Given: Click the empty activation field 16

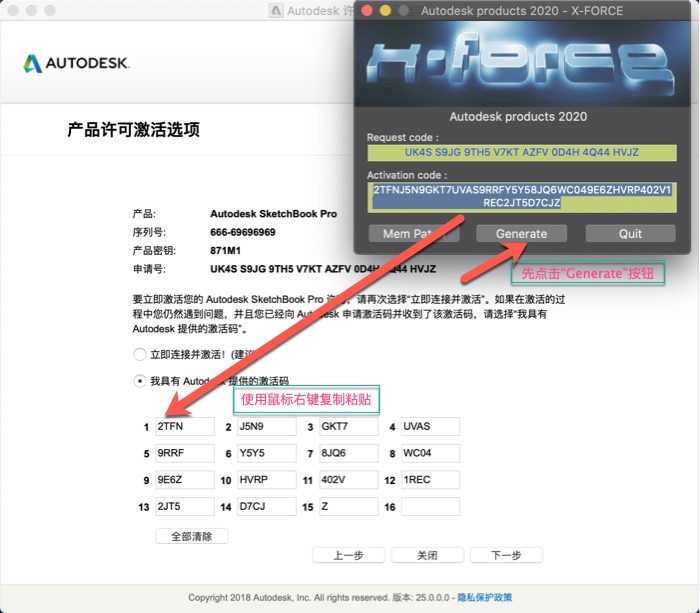Looking at the screenshot, I should (x=430, y=507).
